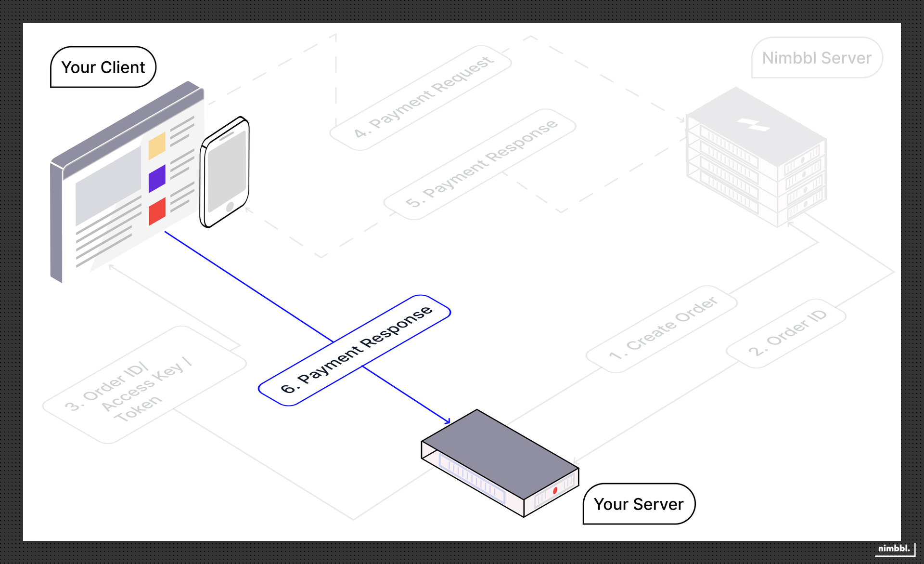Image resolution: width=924 pixels, height=564 pixels.
Task: Click the Your Client label bubble
Action: (x=103, y=67)
